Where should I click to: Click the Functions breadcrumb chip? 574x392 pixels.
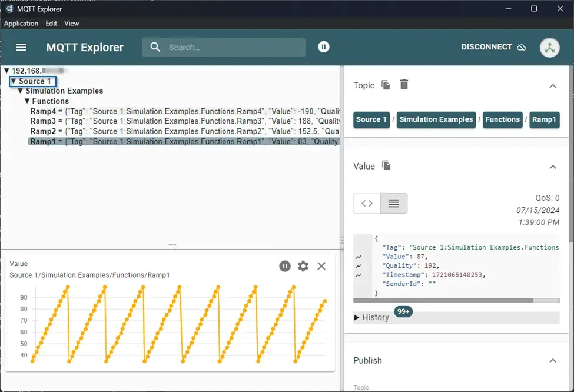(x=502, y=119)
